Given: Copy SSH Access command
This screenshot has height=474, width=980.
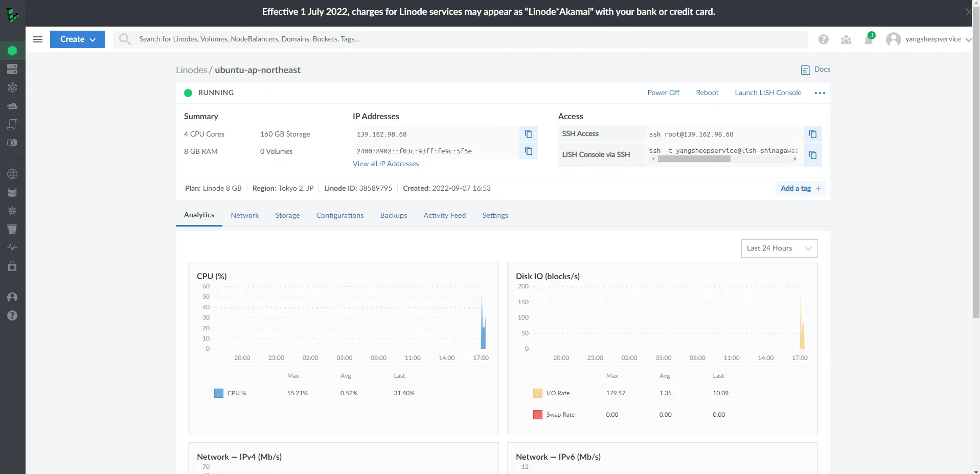Looking at the screenshot, I should pos(813,134).
